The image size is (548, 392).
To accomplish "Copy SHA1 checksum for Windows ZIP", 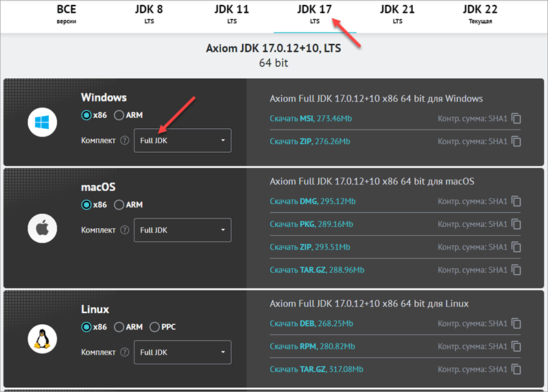I will pos(516,141).
